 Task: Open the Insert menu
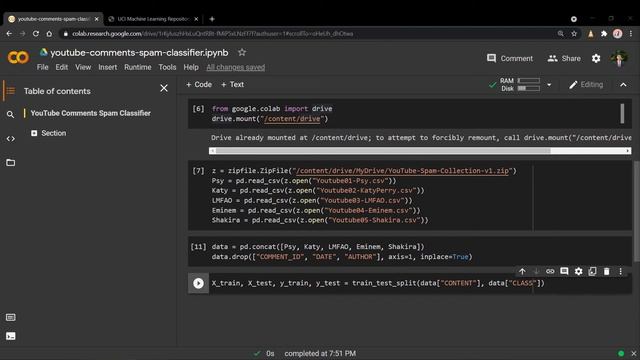(107, 67)
